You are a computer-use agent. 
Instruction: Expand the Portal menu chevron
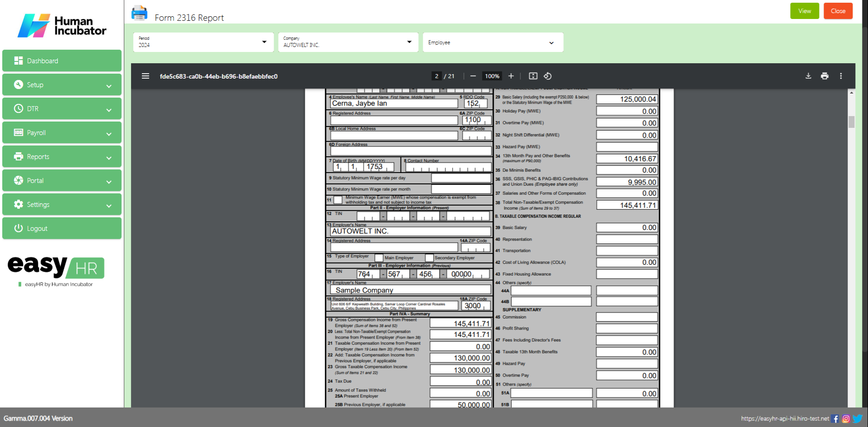point(109,182)
